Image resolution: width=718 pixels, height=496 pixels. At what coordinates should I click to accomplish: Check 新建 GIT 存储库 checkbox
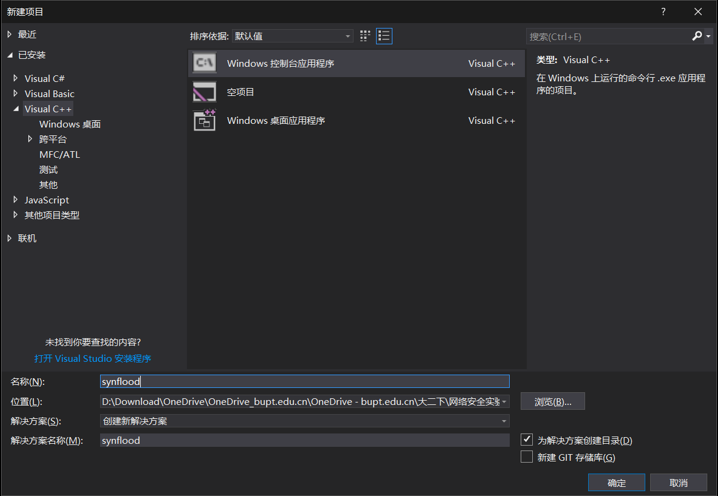(527, 457)
